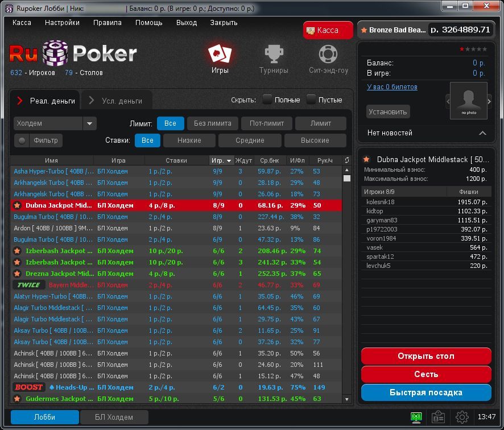
Task: Open the player ID card icon
Action: pos(437,417)
